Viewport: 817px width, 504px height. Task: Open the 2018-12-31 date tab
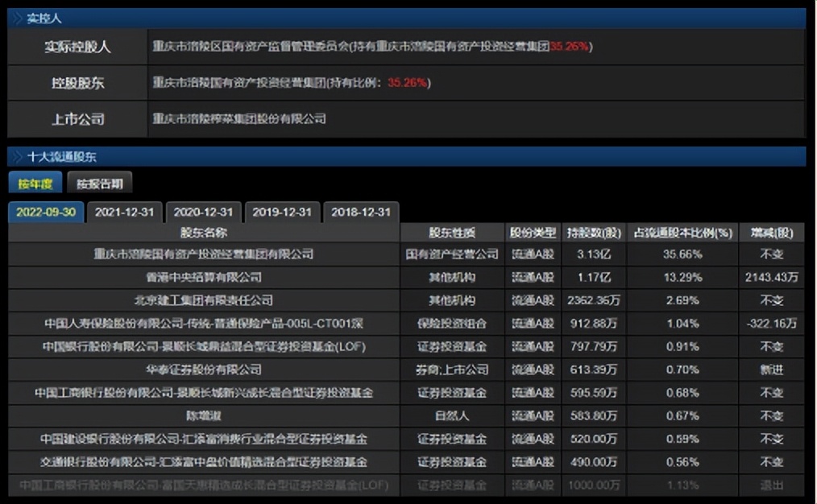click(x=362, y=212)
